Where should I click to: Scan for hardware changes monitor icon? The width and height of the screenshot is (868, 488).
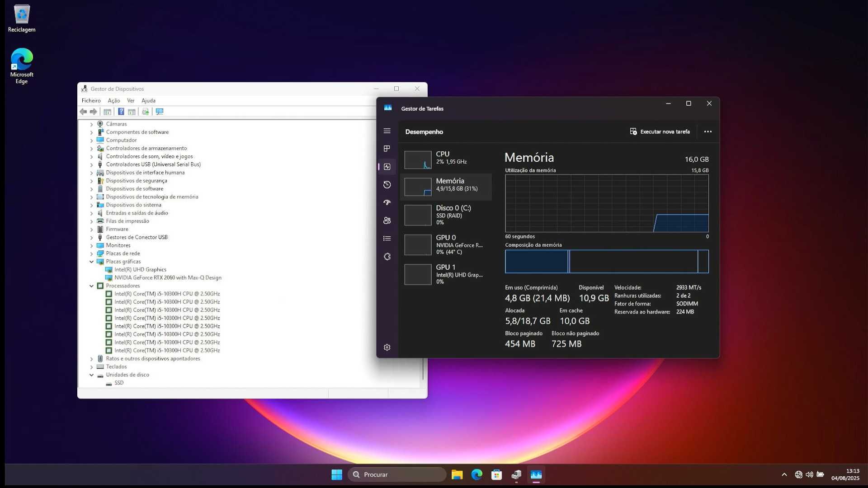[160, 112]
